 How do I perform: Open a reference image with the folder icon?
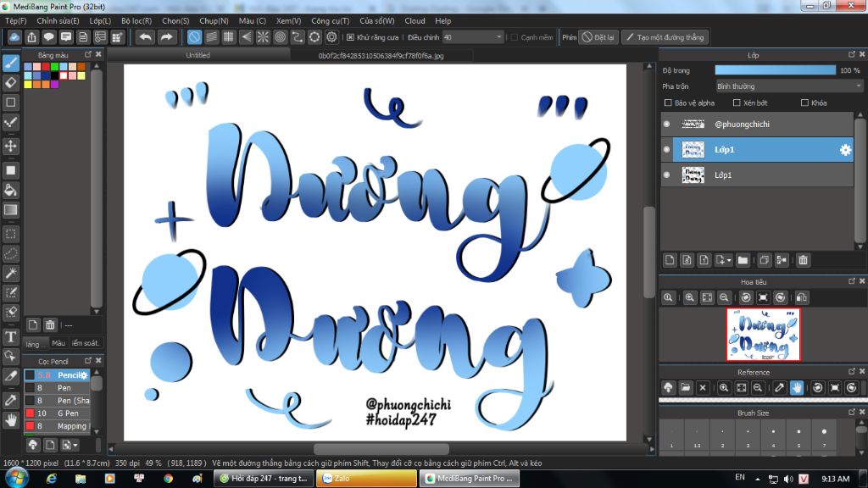point(685,388)
